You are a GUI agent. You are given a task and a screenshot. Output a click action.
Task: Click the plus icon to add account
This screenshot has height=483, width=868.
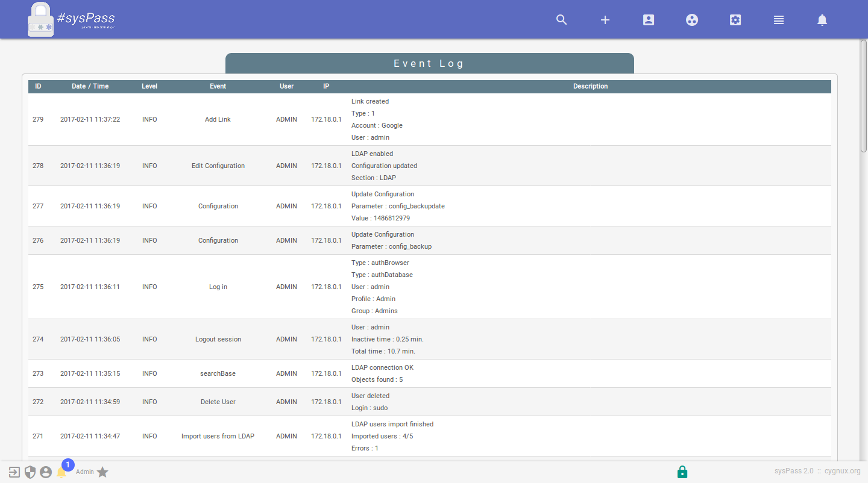[x=605, y=20]
